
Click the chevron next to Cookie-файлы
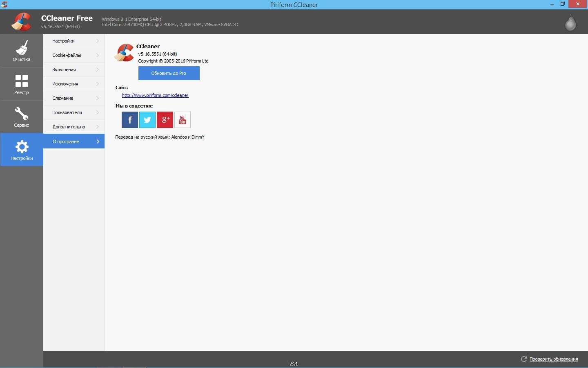98,55
